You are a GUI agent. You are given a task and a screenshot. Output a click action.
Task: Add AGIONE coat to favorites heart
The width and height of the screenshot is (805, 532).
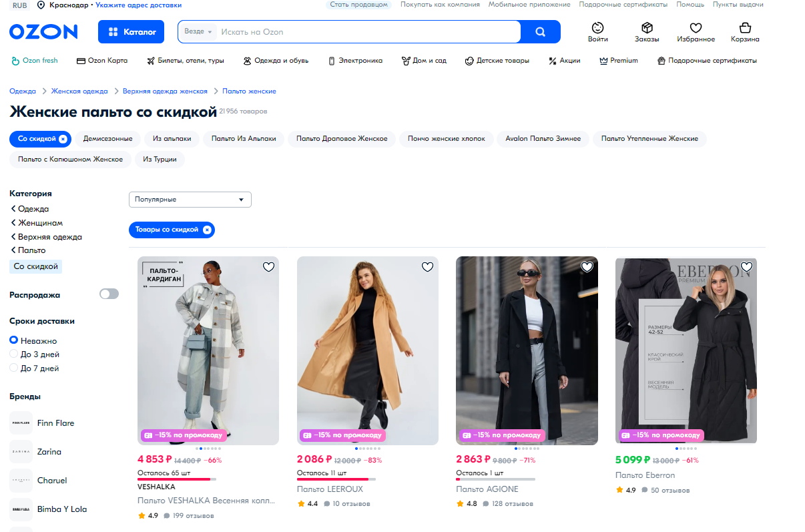[587, 267]
